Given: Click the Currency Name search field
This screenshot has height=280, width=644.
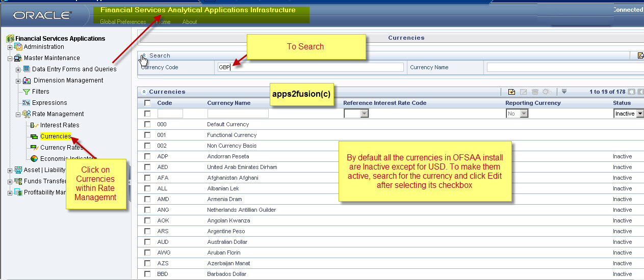Looking at the screenshot, I should [565, 67].
